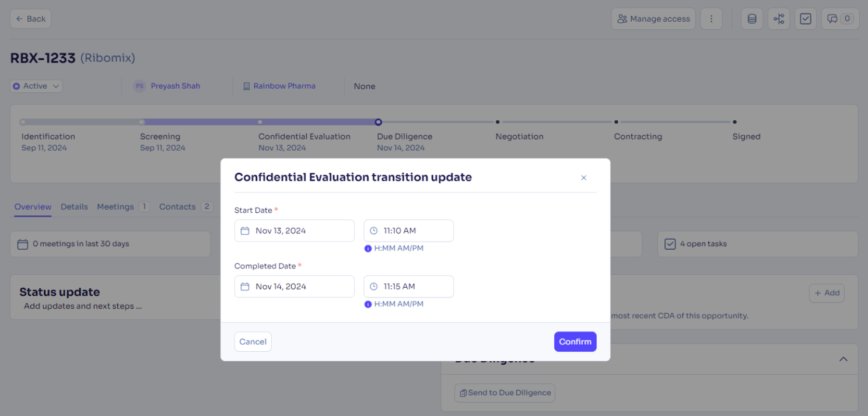Screen dimensions: 868x416
Task: Click the PS avatar icon
Action: click(139, 86)
